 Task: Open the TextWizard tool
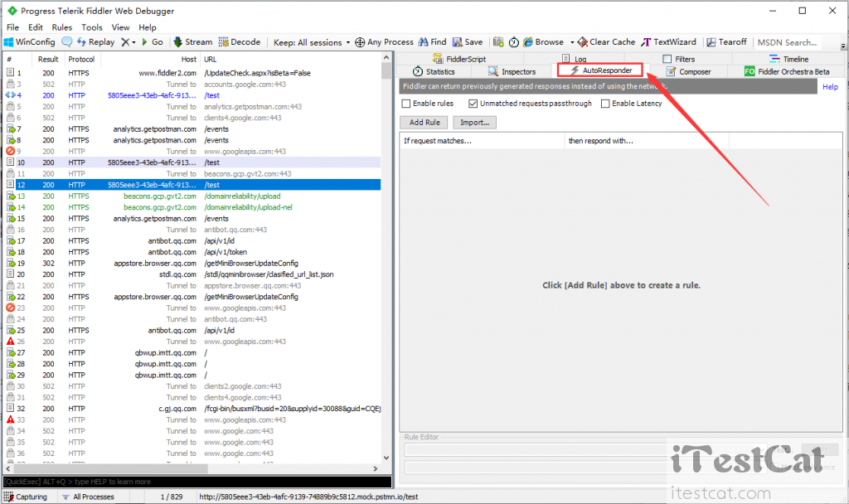coord(669,42)
